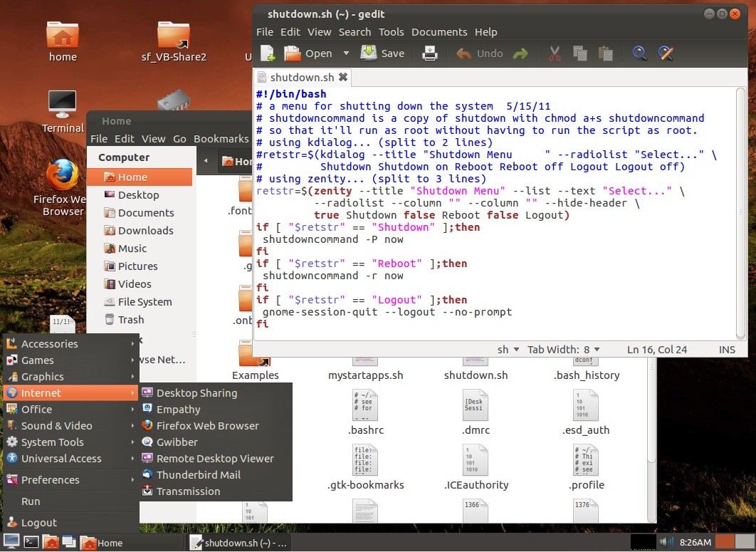Switch to shutdown.sh gedit taskbar button
Viewport: 756px width, 552px height.
click(238, 543)
